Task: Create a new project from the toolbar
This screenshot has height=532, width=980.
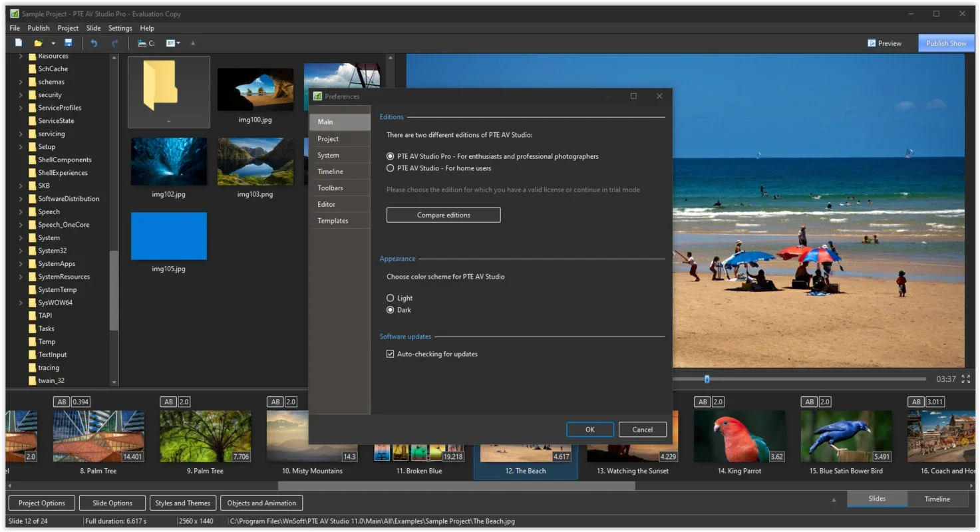Action: (x=19, y=43)
